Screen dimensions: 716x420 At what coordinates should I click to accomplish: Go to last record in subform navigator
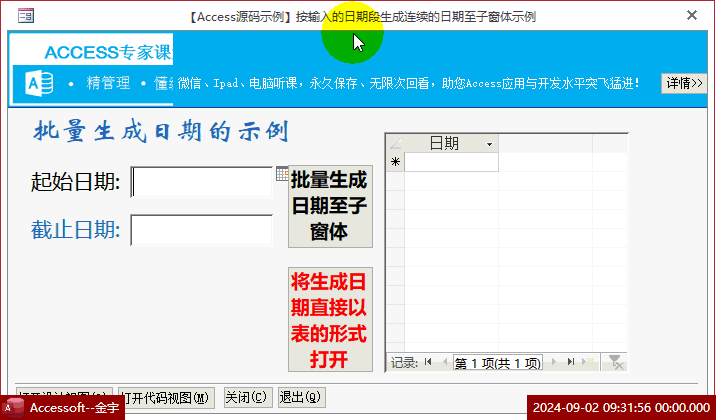(570, 362)
